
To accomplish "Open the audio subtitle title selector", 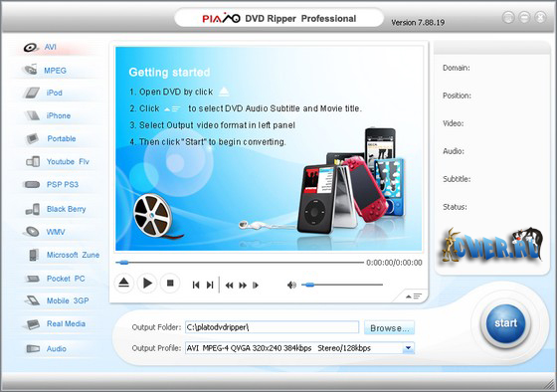I will tap(414, 296).
